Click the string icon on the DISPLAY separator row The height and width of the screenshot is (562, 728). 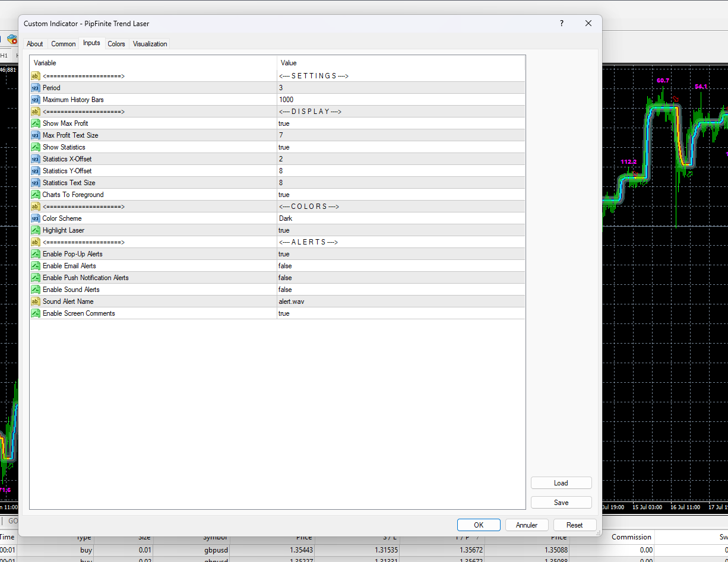click(x=35, y=112)
